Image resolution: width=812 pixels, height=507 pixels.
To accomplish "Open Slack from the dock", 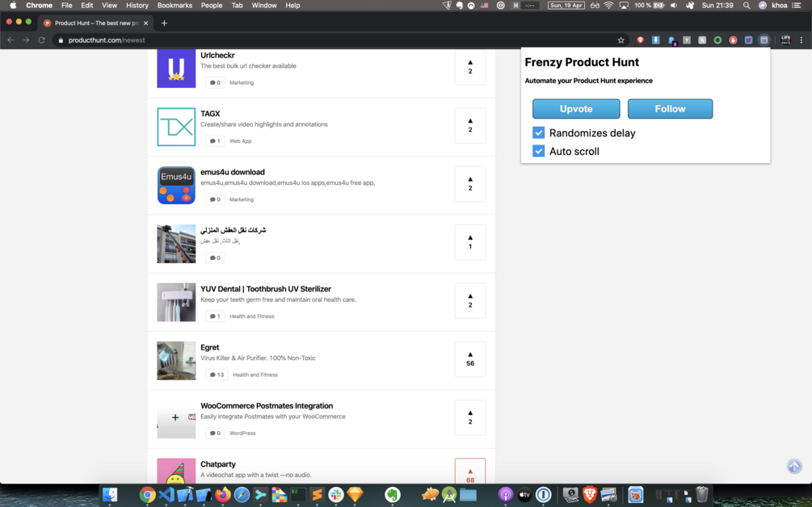I will [x=336, y=495].
